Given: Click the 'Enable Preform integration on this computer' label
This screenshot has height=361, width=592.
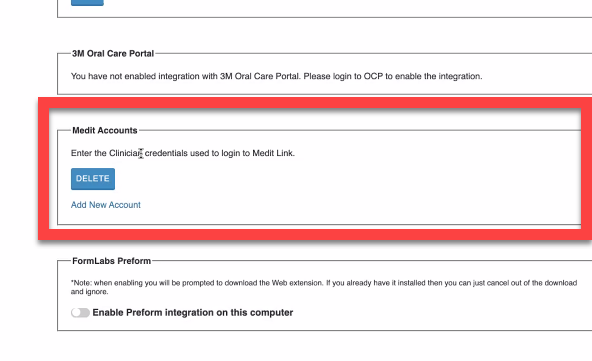Looking at the screenshot, I should coord(193,313).
